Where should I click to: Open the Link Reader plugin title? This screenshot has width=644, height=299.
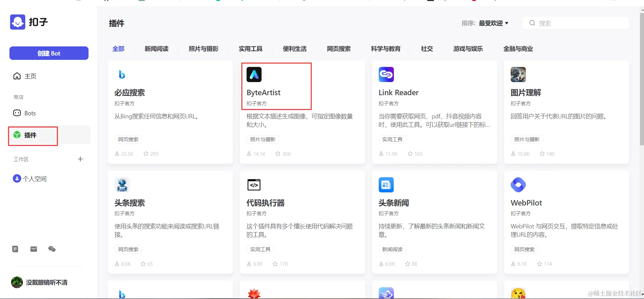pos(399,92)
